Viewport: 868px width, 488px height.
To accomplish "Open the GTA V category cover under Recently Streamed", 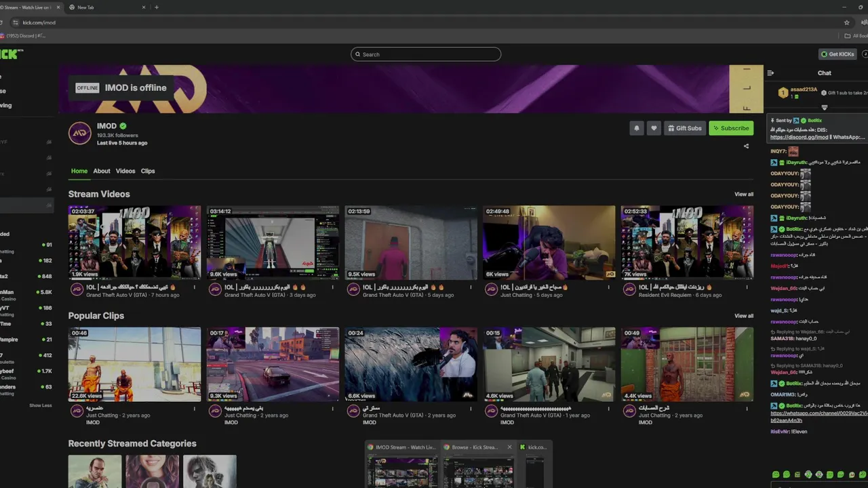I will (95, 472).
